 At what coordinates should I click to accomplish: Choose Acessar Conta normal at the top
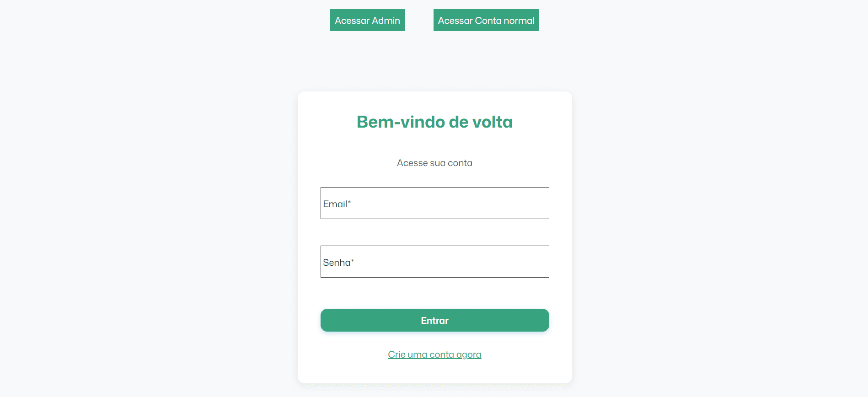coord(486,20)
